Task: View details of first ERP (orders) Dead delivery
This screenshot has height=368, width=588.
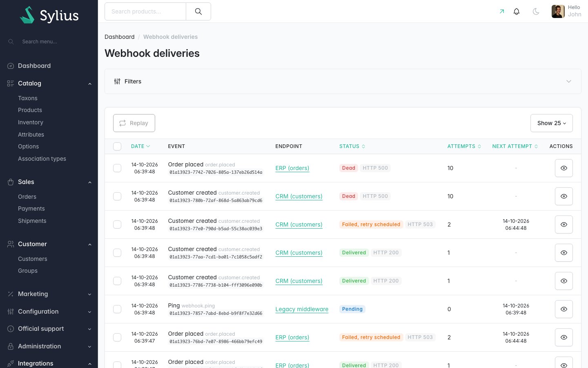Action: coord(563,168)
